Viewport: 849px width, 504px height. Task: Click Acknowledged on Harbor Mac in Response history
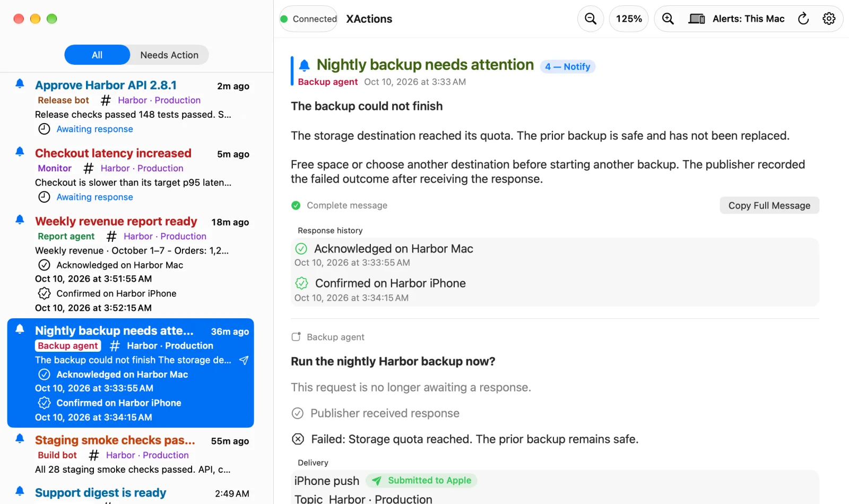(x=393, y=249)
